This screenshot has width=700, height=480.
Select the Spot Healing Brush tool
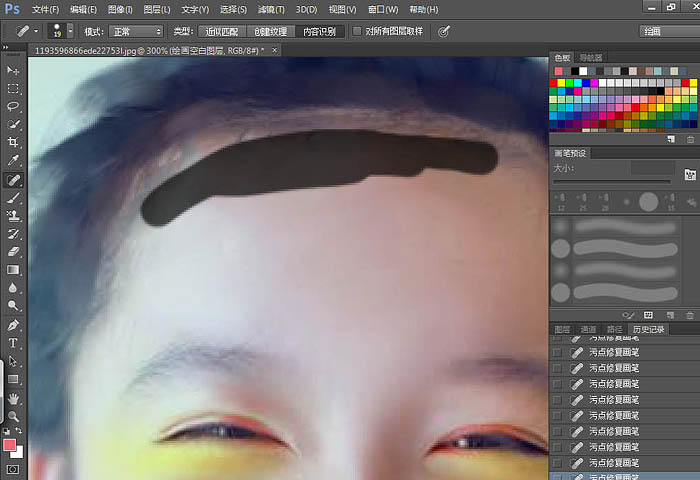coord(13,180)
